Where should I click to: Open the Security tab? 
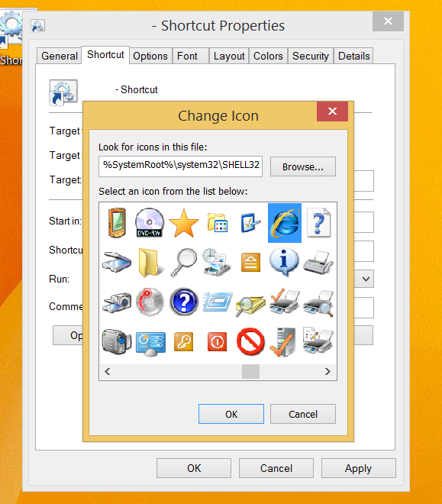(311, 56)
